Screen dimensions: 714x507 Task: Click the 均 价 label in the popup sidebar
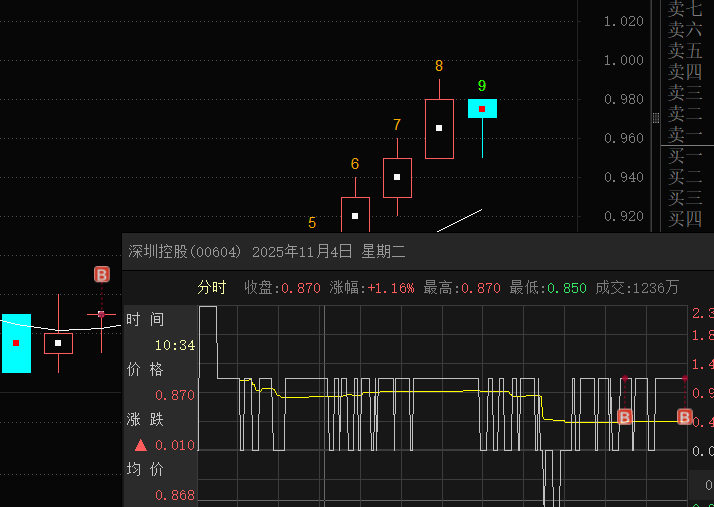(145, 470)
